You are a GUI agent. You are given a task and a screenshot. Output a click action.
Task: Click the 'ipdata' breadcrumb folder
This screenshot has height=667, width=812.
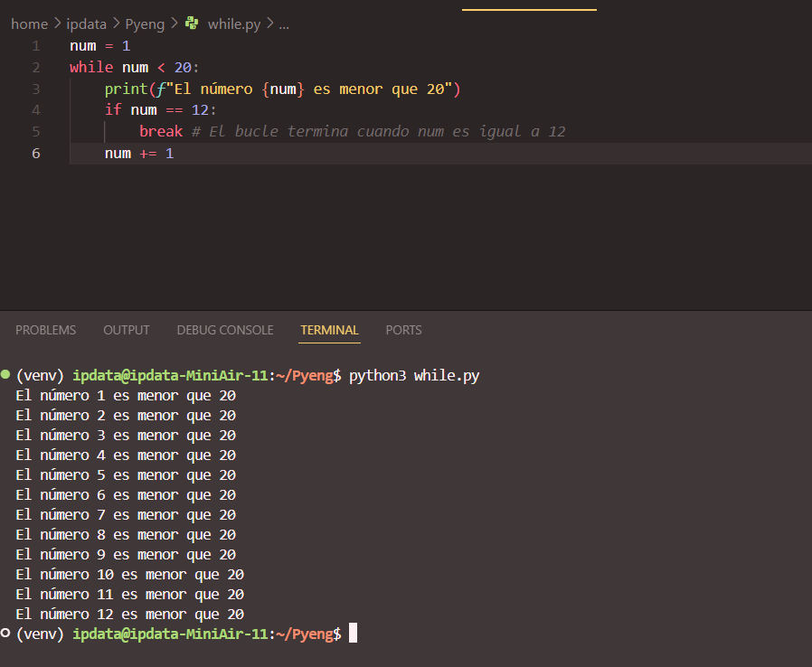pos(87,24)
